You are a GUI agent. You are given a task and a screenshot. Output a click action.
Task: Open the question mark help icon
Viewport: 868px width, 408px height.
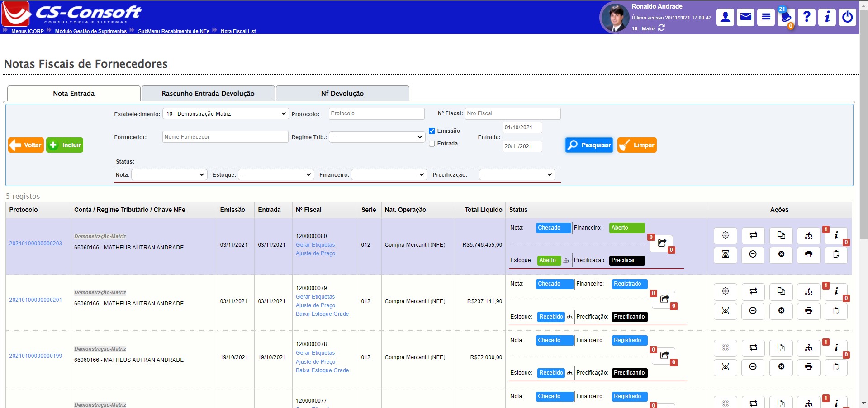(806, 17)
